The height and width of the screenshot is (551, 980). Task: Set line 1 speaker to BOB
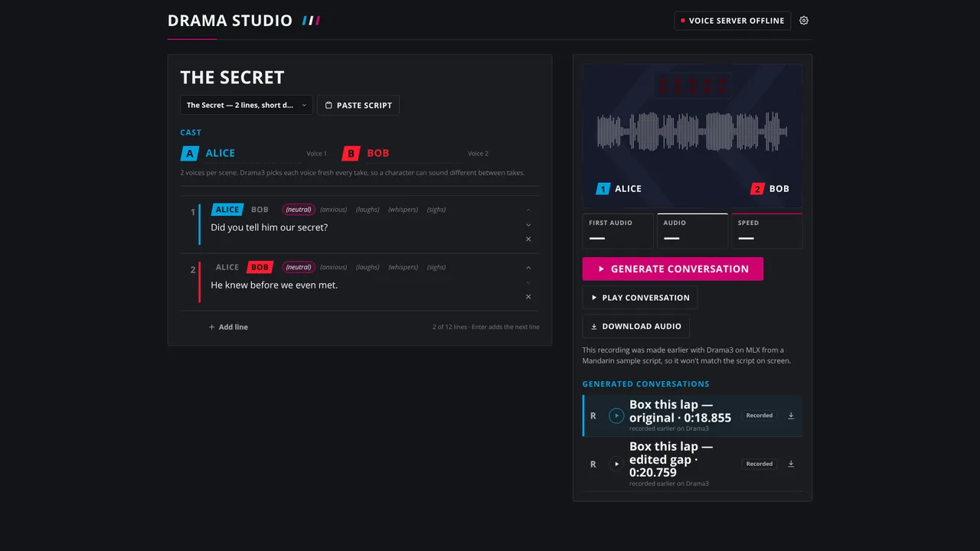pyautogui.click(x=260, y=210)
